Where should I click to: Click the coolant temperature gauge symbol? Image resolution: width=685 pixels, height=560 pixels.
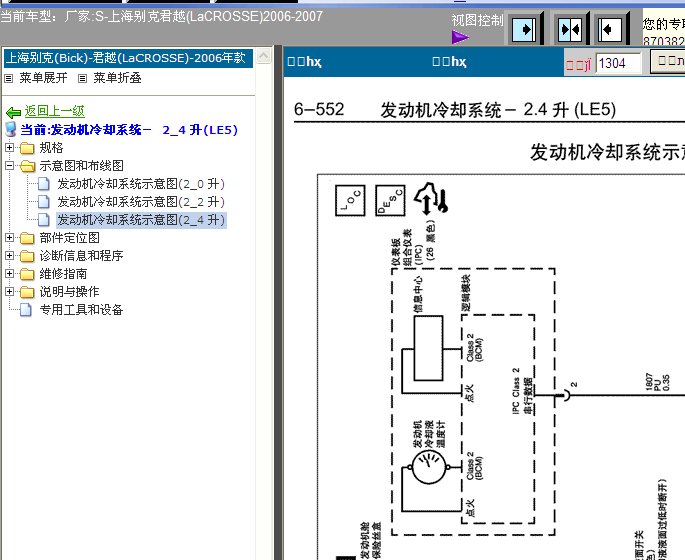pyautogui.click(x=429, y=467)
